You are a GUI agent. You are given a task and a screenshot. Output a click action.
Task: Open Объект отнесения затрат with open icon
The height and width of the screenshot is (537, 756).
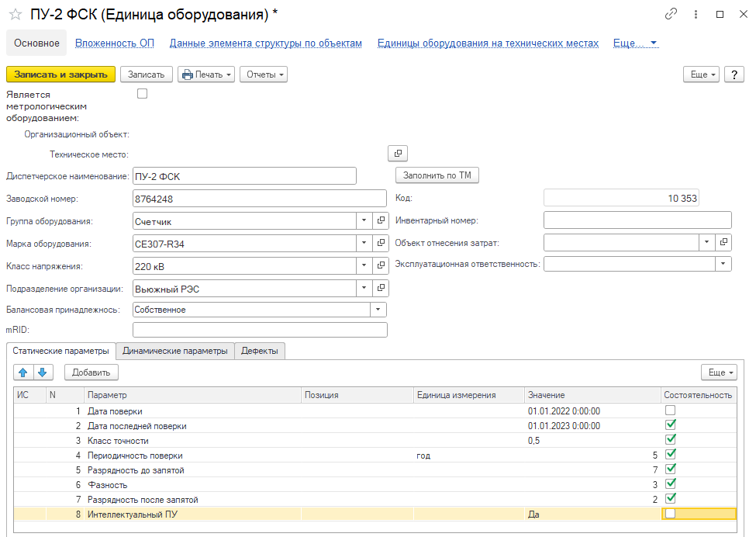pos(723,242)
